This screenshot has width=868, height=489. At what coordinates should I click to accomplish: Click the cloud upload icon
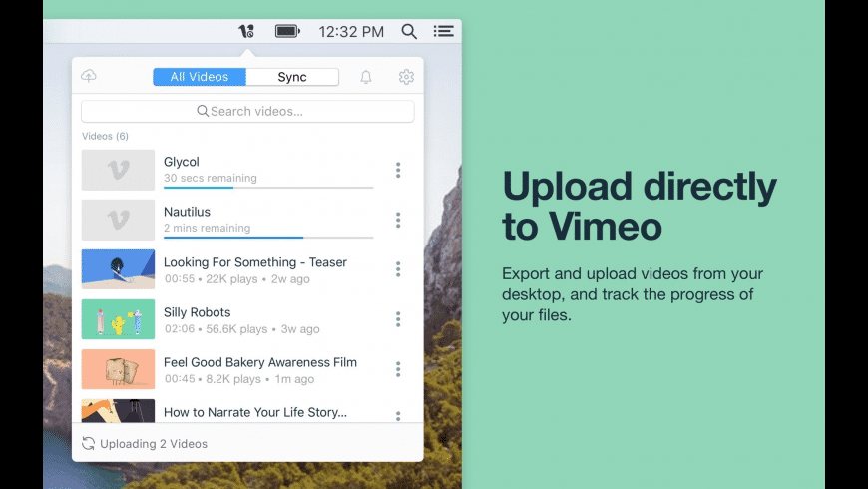(89, 76)
